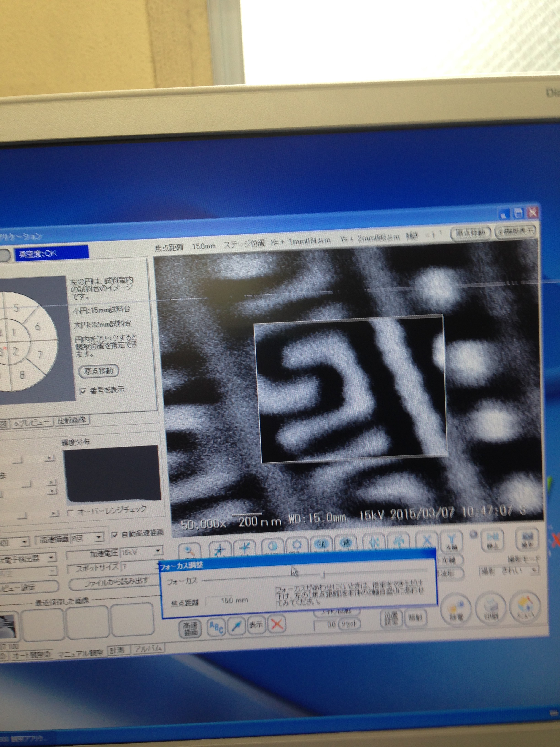Click the 高速描画 fast draw icon button
560x747 pixels.
point(190,629)
